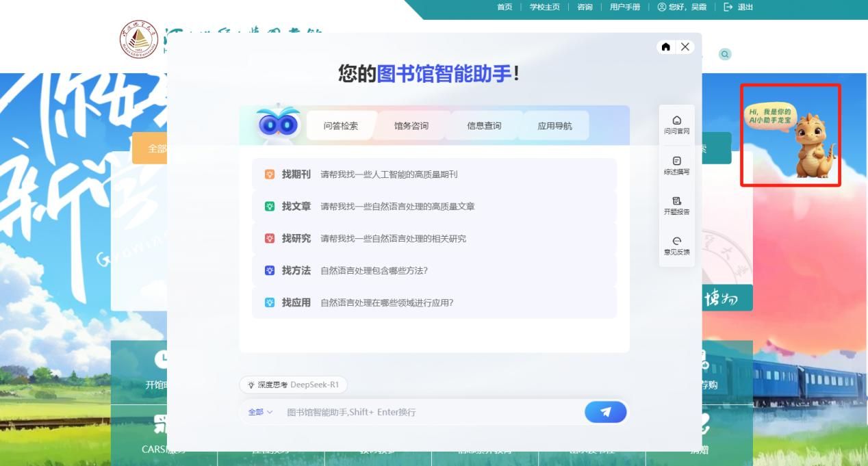Open 综述撰写 review writing tool
Screen dimensions: 868x466
pos(676,165)
